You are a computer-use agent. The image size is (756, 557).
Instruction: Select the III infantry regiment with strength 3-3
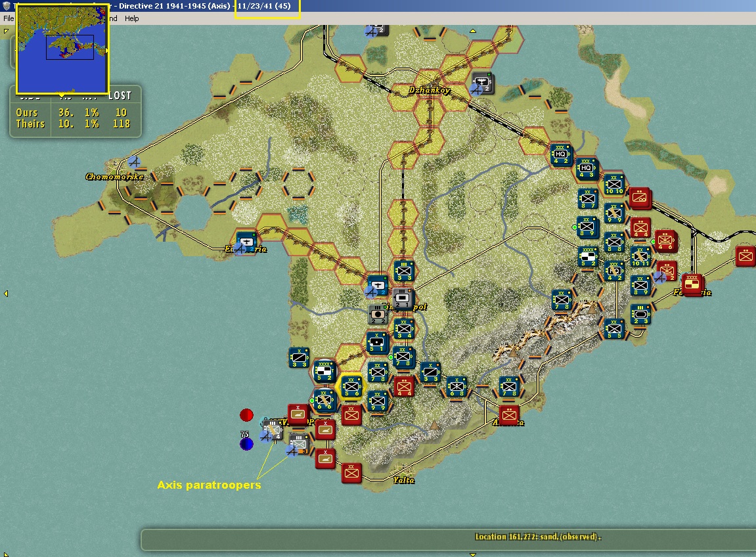[x=404, y=271]
